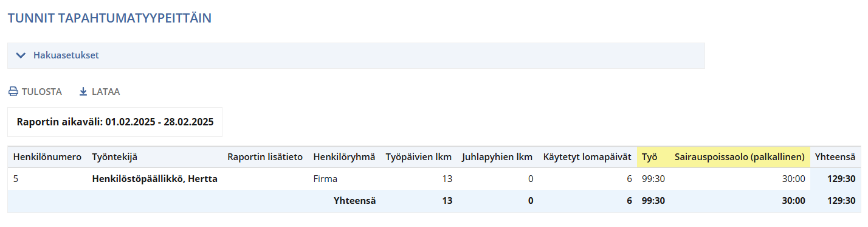Screen dimensions: 868x227
Task: Click the Käytetyt lomapäivät column header
Action: [587, 157]
